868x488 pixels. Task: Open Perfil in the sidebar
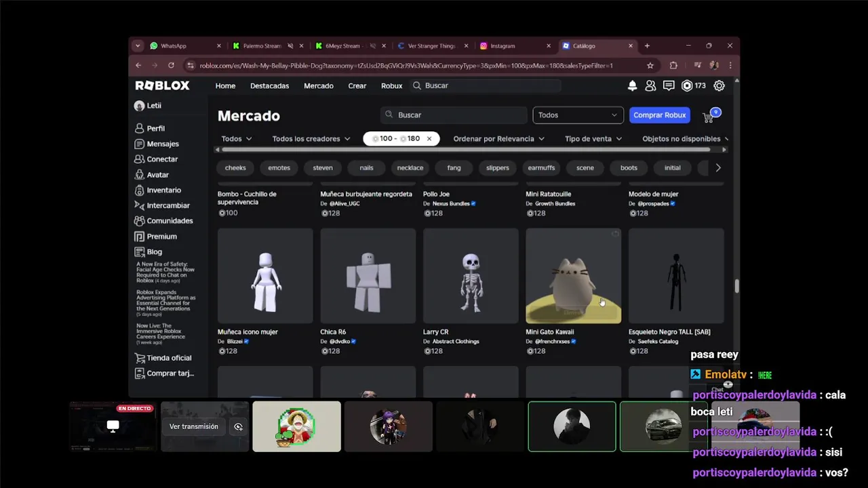click(x=155, y=128)
